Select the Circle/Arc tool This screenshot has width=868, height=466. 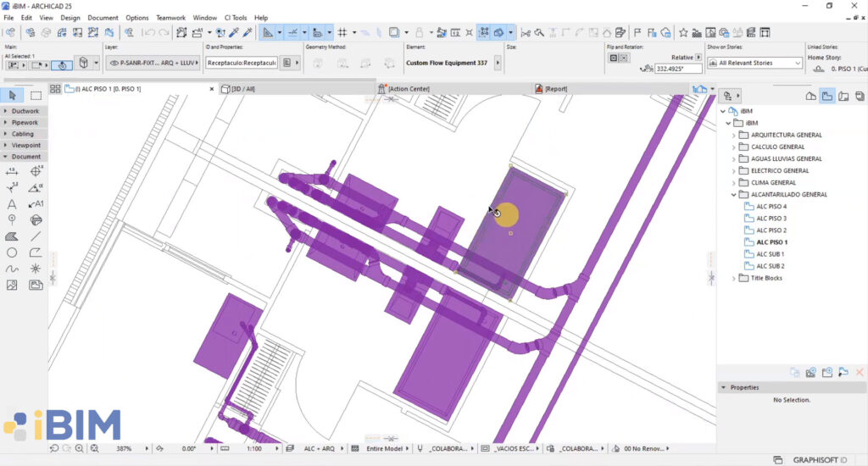coord(12,252)
